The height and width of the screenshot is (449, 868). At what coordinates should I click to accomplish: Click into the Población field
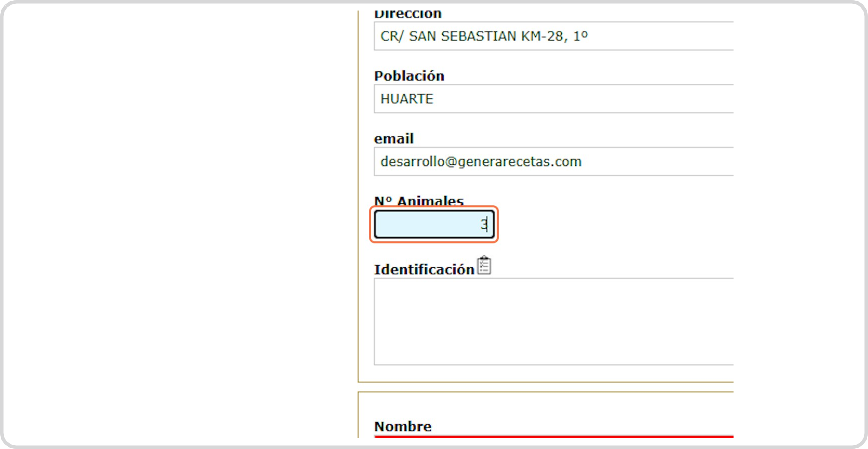pos(585,99)
